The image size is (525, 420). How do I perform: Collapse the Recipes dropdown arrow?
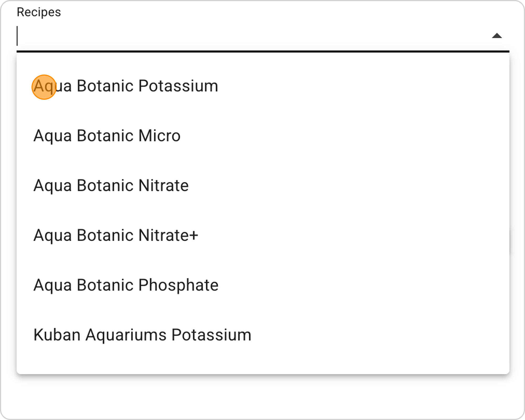pyautogui.click(x=497, y=36)
